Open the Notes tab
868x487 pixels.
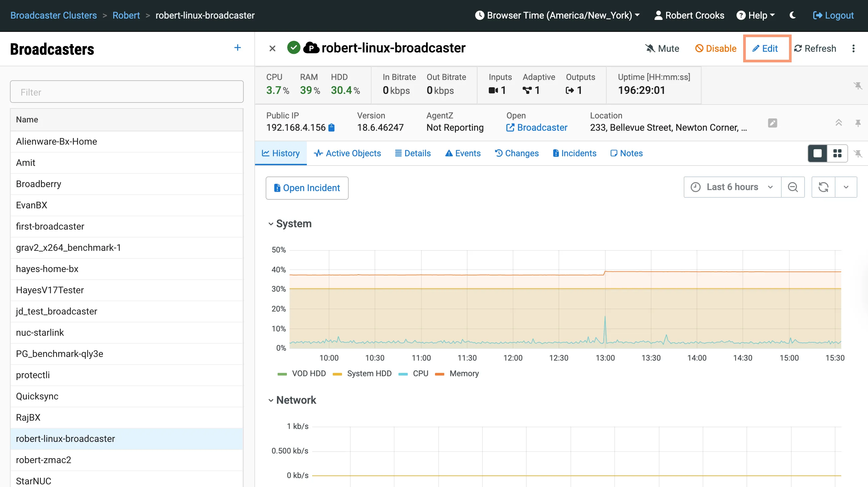(x=626, y=154)
